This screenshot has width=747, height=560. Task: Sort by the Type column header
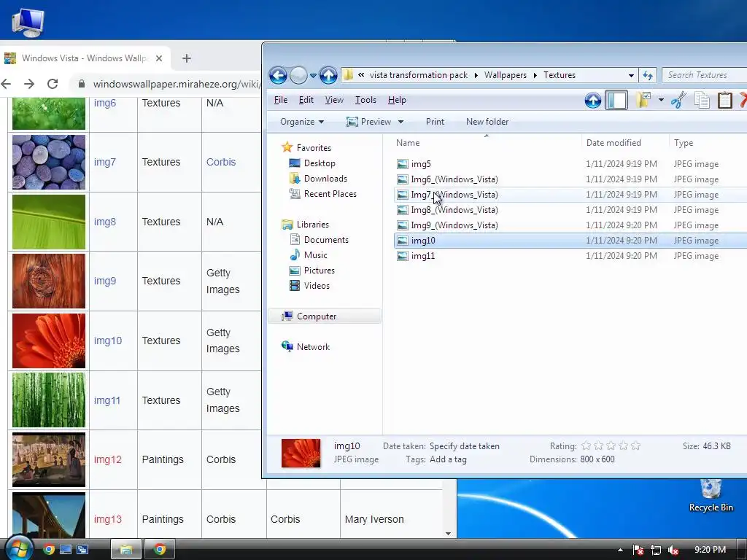click(708, 143)
